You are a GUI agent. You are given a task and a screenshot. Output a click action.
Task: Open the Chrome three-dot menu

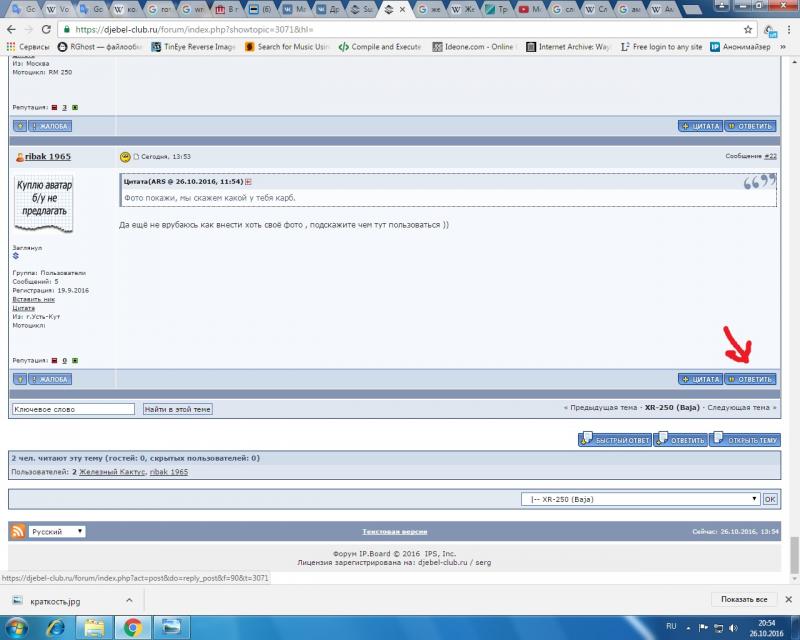tap(789, 30)
